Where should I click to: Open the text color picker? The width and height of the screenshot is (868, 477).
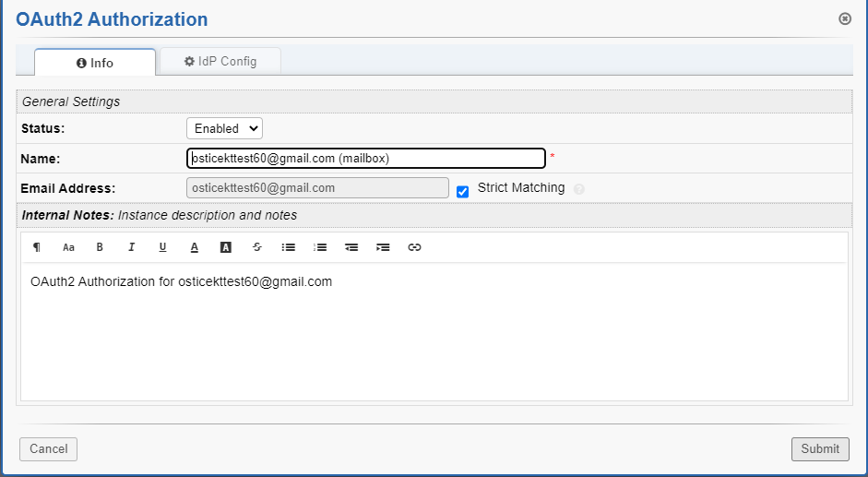194,247
